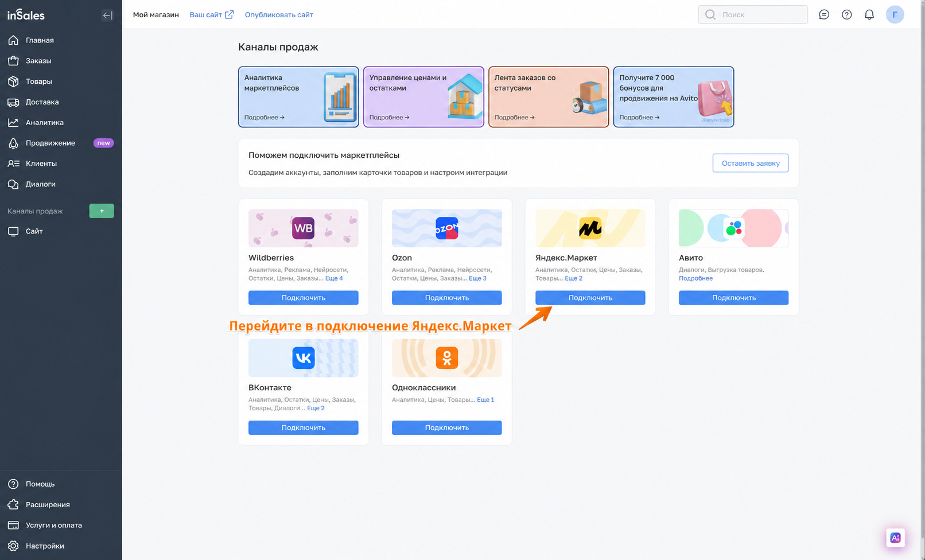The image size is (925, 560).
Task: Click the Wildberries logo tile
Action: click(x=303, y=228)
